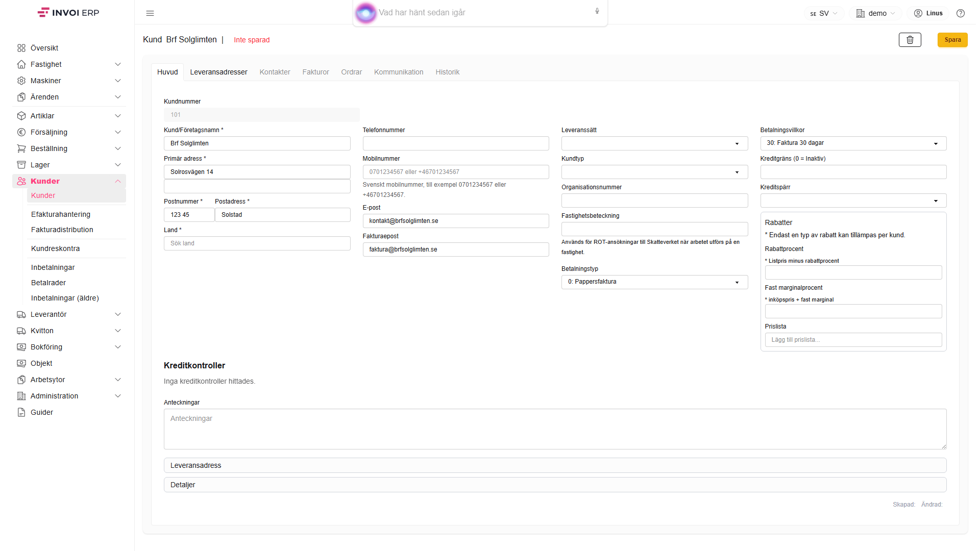980x551 pixels.
Task: Open the Kreditspärr dropdown
Action: click(x=853, y=201)
